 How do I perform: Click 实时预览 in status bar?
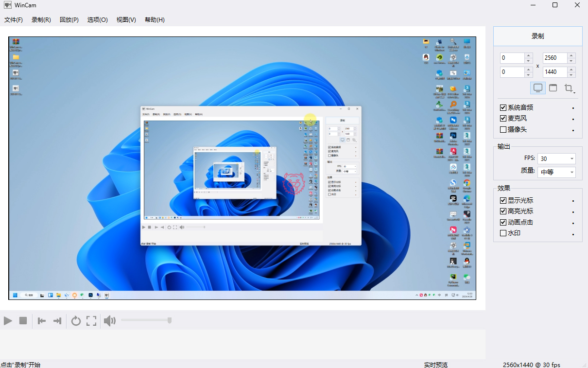[435, 365]
